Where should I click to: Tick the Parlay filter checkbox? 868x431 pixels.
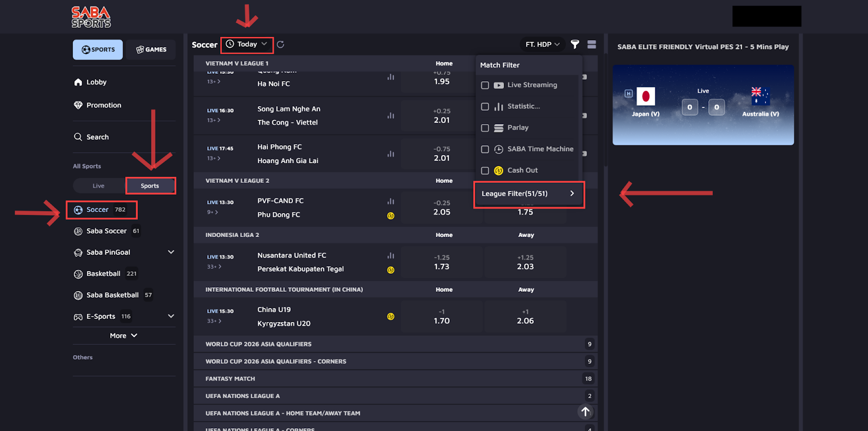pos(485,128)
